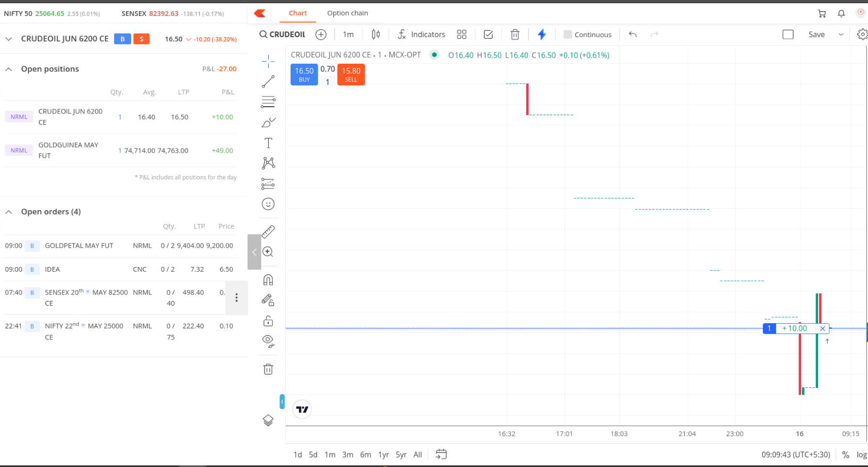Switch to the Option chain tab
Image resolution: width=868 pixels, height=467 pixels.
tap(347, 13)
